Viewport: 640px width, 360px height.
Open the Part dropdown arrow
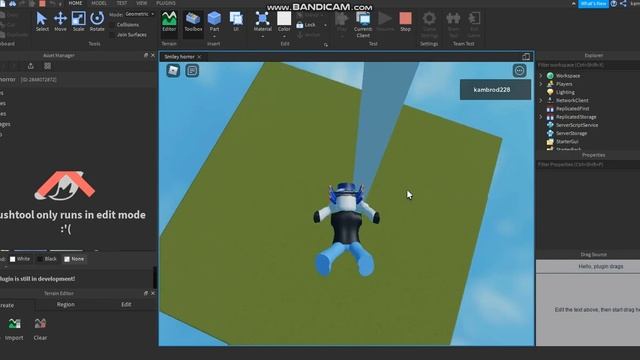coord(214,36)
